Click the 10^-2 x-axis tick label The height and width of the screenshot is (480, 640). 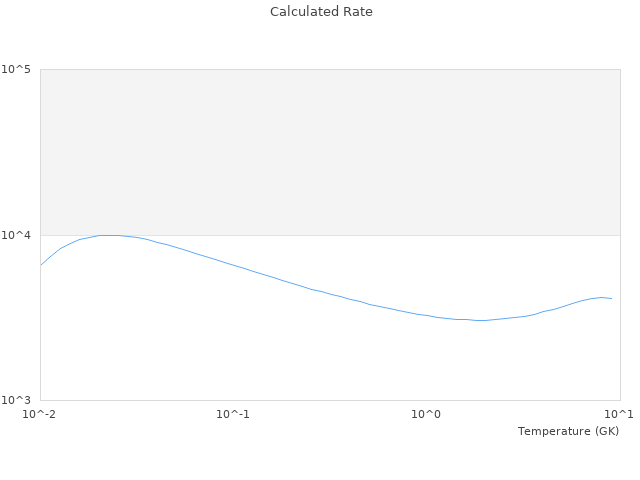tap(40, 414)
